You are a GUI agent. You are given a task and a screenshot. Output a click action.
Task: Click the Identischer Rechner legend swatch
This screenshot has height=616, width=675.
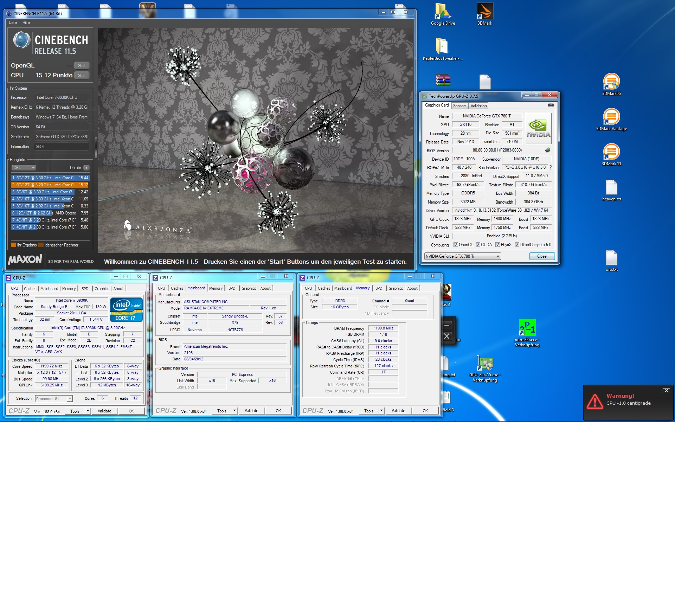pyautogui.click(x=41, y=245)
